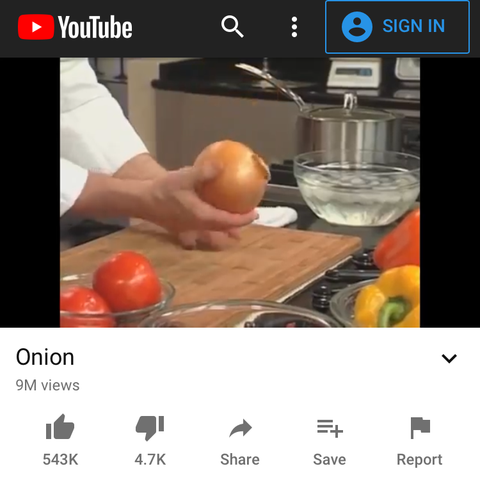Click the Onion video title
The height and width of the screenshot is (480, 480).
click(45, 357)
